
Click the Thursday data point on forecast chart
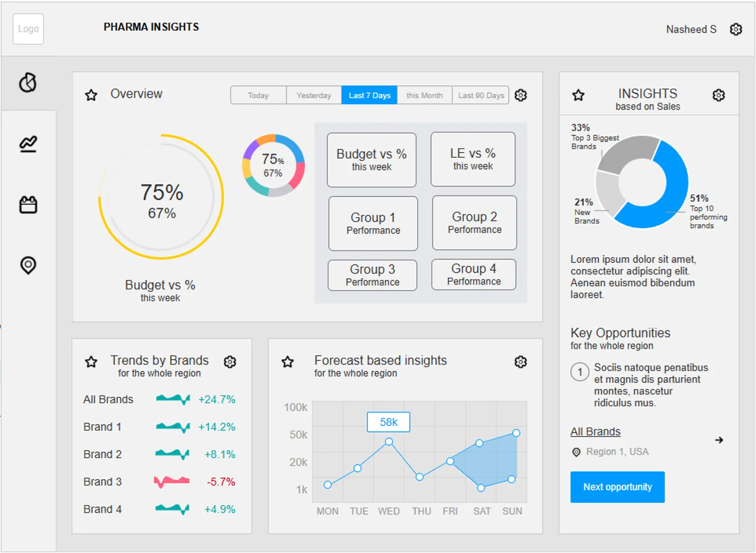420,477
